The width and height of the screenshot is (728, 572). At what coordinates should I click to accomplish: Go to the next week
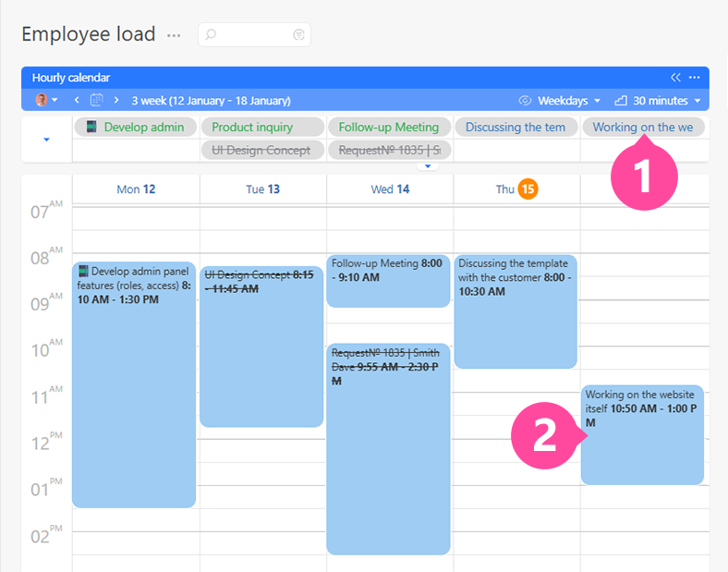116,100
